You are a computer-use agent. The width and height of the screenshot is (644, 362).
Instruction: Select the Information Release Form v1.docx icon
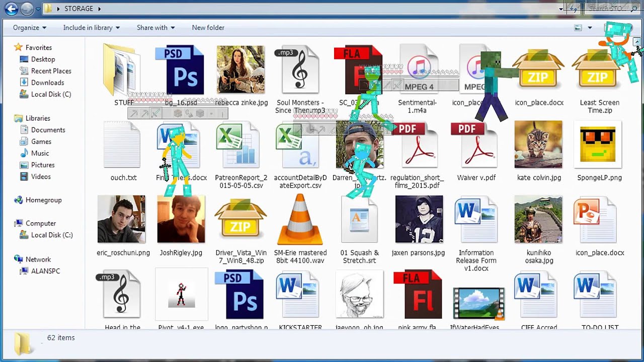[x=476, y=219]
